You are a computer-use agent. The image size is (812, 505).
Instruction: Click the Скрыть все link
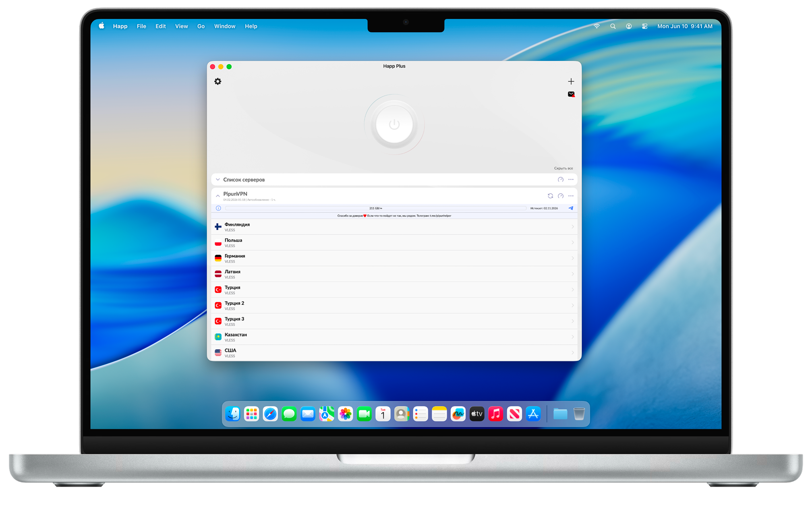click(563, 168)
